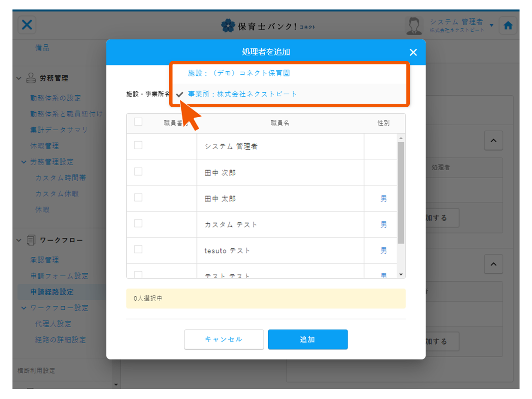
Task: Click the staff list vertical scrollbar
Action: (400, 192)
